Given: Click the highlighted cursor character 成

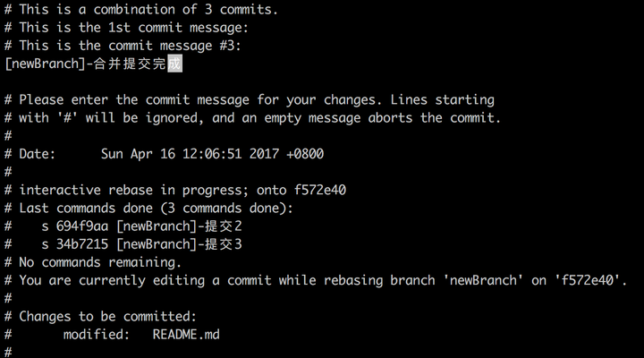Looking at the screenshot, I should [x=174, y=64].
